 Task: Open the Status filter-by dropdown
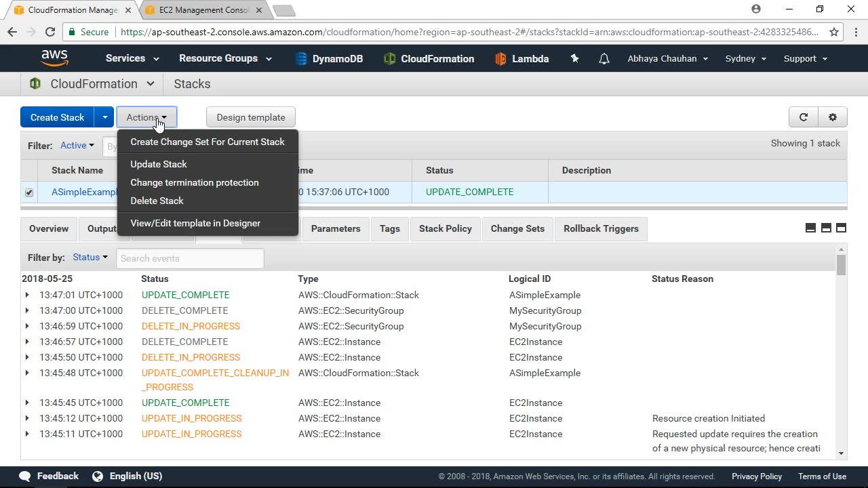90,258
